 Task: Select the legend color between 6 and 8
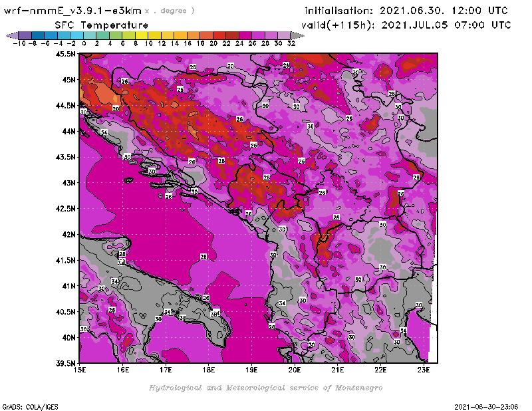(x=128, y=35)
